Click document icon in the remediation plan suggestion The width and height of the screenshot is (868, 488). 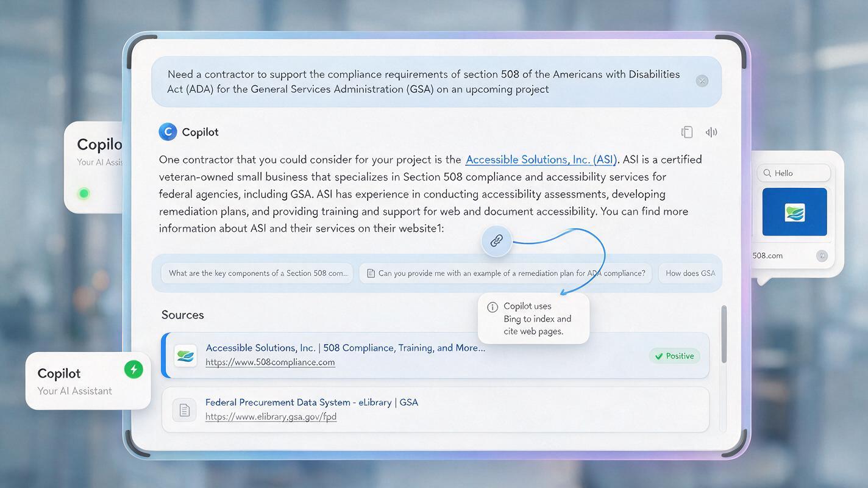[x=371, y=273]
